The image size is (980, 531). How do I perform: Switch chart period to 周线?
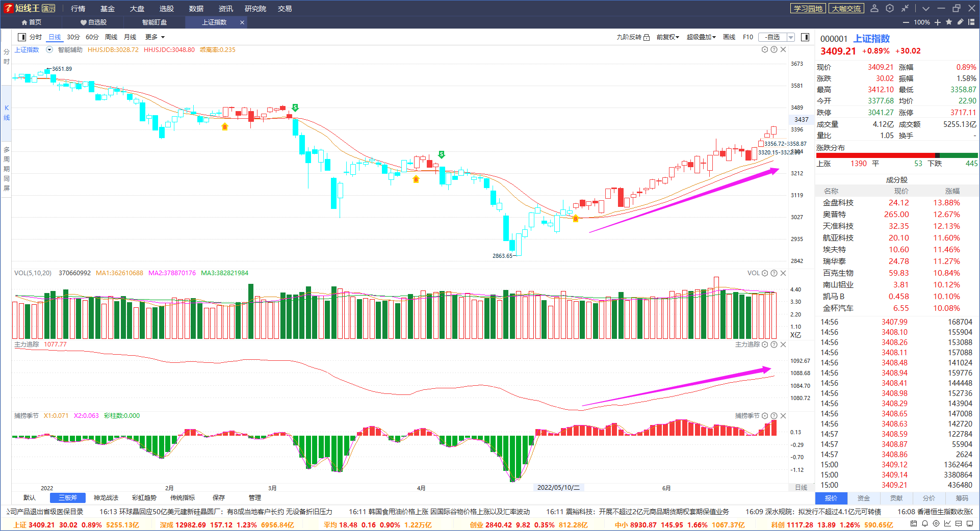pos(111,37)
